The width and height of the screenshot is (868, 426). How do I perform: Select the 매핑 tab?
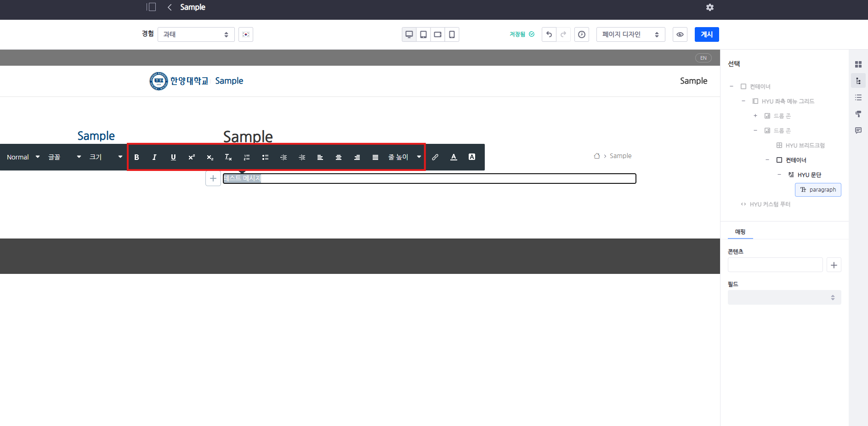(740, 232)
